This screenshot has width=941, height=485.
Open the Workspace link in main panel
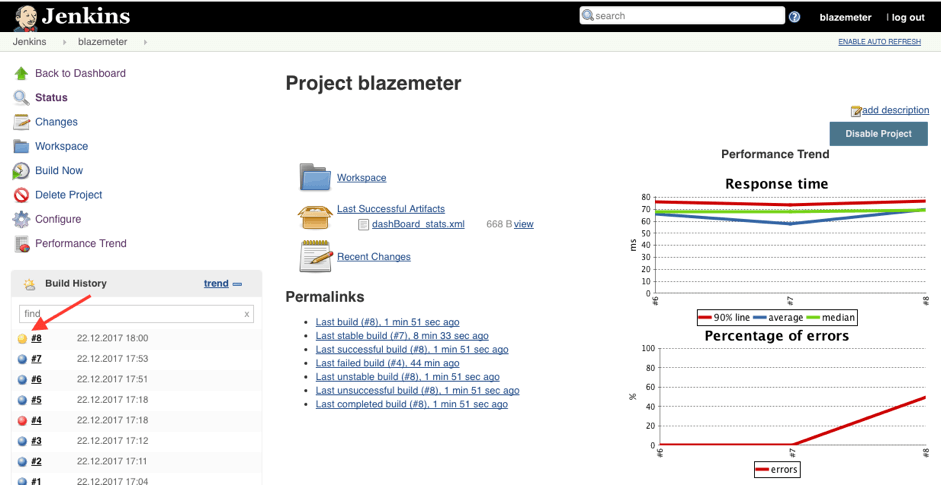pyautogui.click(x=361, y=178)
